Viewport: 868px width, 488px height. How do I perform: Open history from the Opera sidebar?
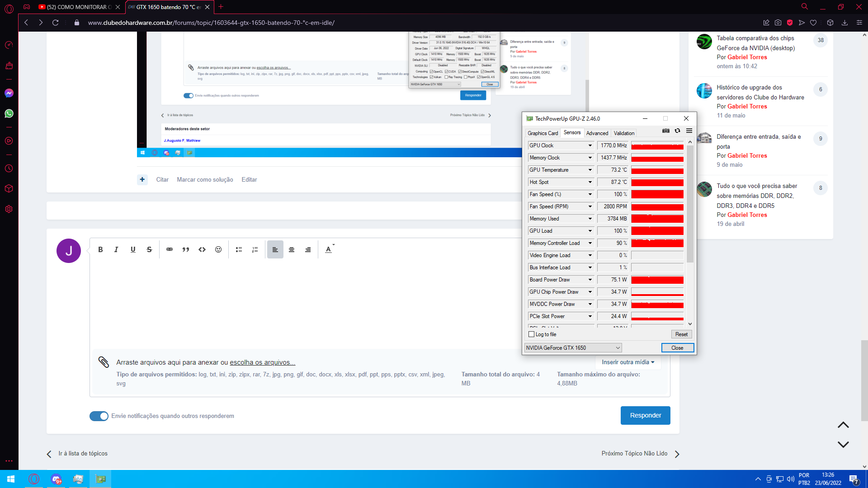tap(9, 169)
